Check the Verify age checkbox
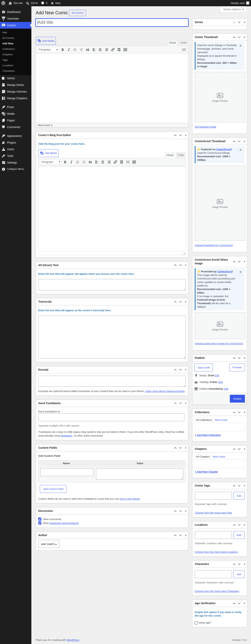This screenshot has width=251, height=644. pos(196,623)
